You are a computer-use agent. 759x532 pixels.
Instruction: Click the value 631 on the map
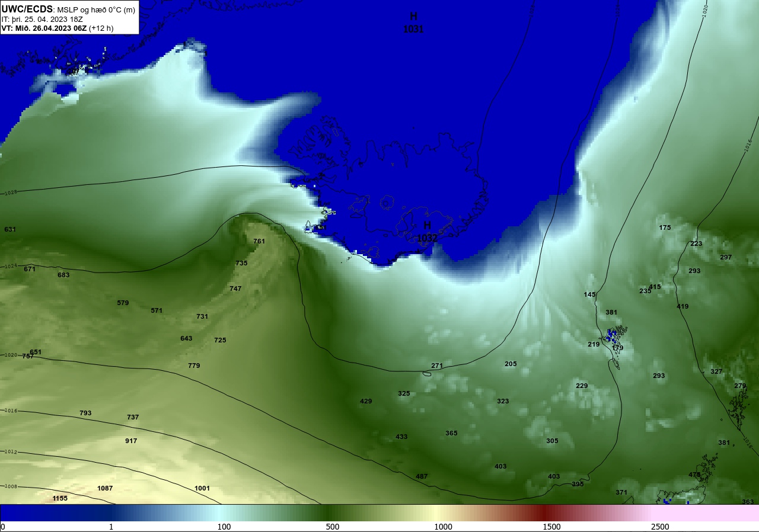pos(10,229)
